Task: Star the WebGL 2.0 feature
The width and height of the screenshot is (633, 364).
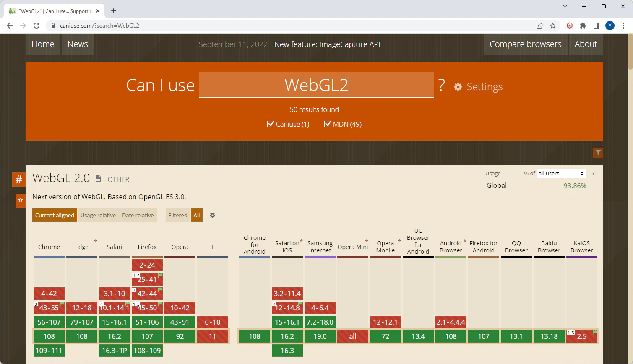Action: coord(21,200)
